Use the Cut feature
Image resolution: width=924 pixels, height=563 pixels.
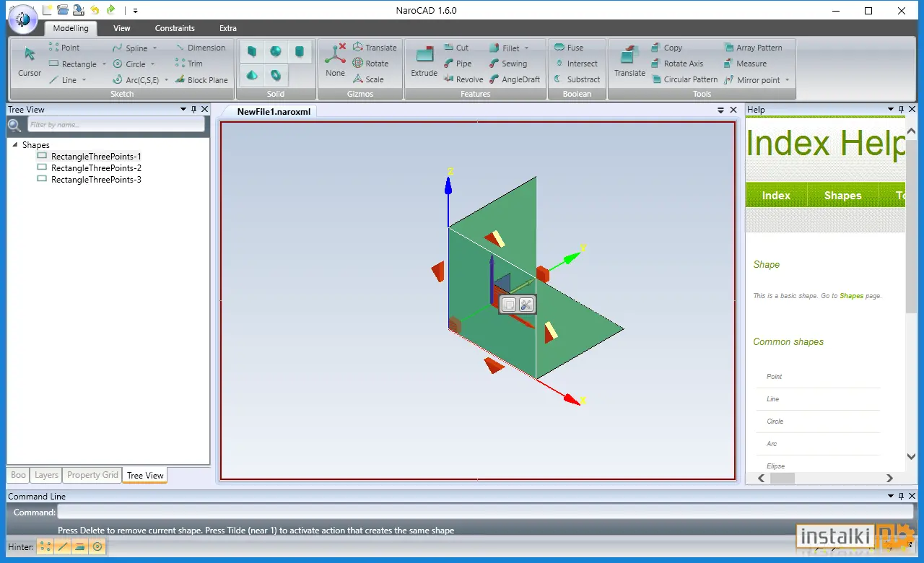coord(456,48)
